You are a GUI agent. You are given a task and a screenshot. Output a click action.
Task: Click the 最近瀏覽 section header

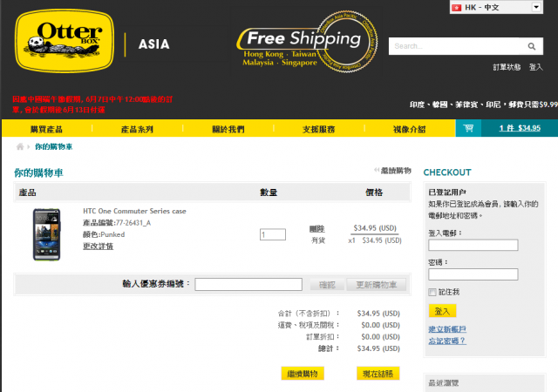(444, 383)
